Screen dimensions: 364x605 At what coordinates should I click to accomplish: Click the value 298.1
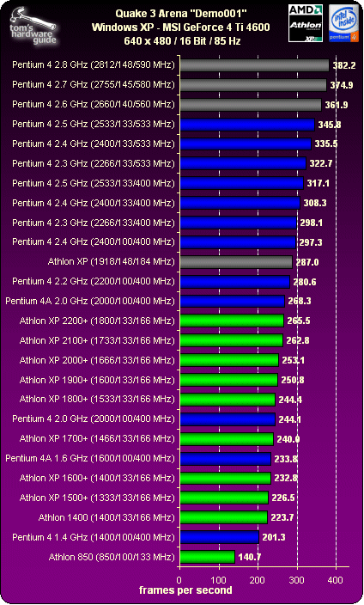point(311,223)
